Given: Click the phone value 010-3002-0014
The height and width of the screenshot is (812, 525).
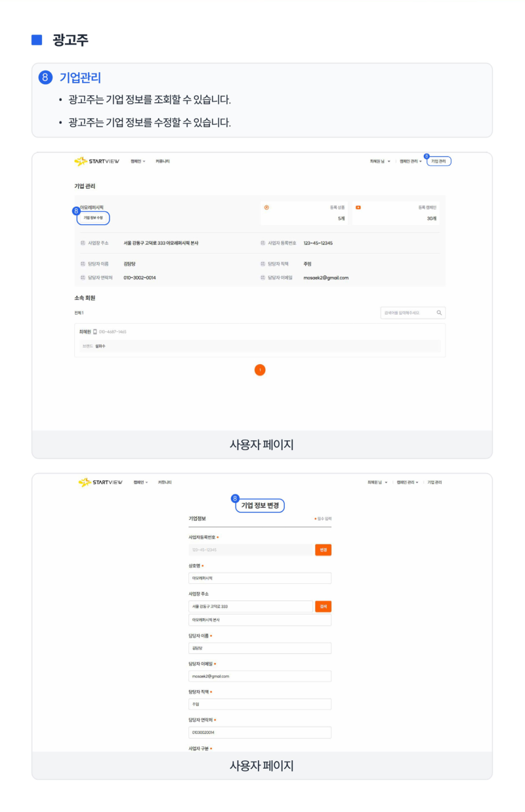Looking at the screenshot, I should pos(140,277).
